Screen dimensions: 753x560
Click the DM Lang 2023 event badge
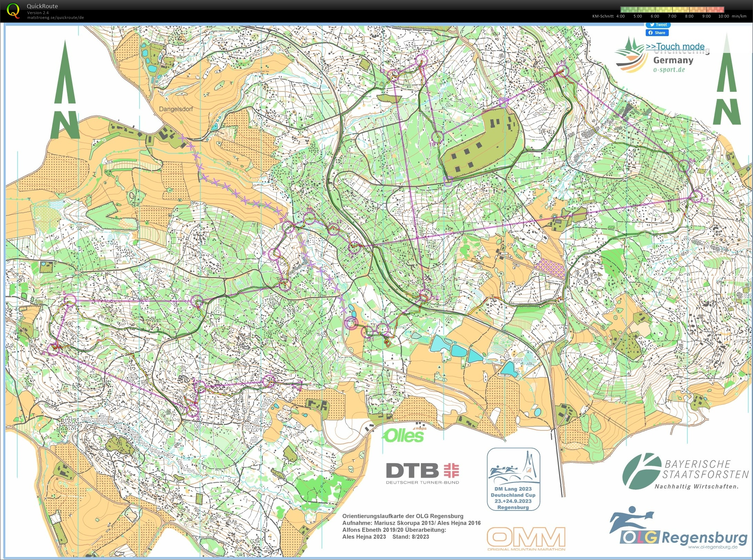513,479
